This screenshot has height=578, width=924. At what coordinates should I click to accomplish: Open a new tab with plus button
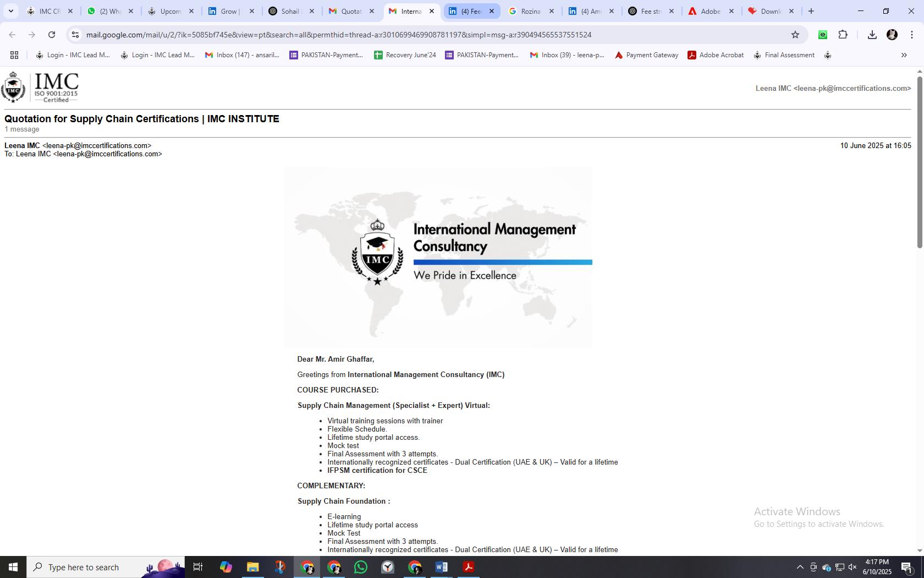click(x=811, y=11)
